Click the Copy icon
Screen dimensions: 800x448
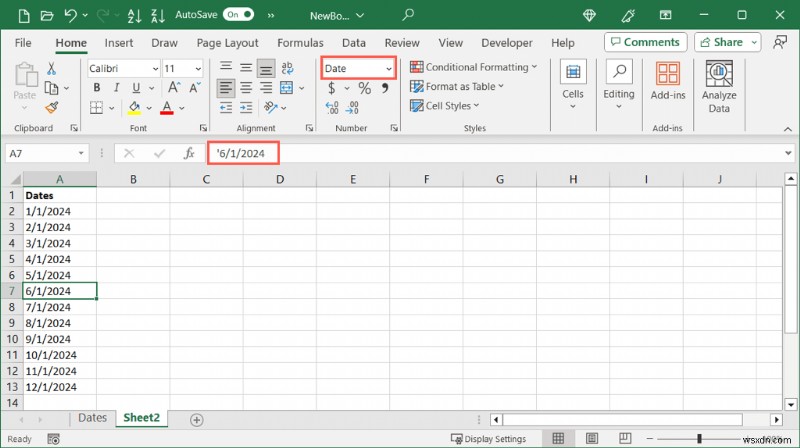52,88
